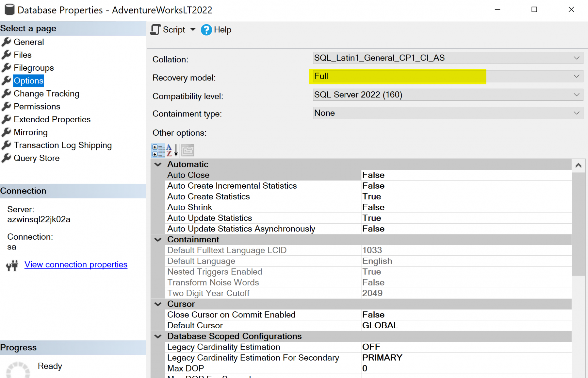Viewport: 588px width, 378px height.
Task: Switch to Categorized view icon
Action: (x=158, y=150)
